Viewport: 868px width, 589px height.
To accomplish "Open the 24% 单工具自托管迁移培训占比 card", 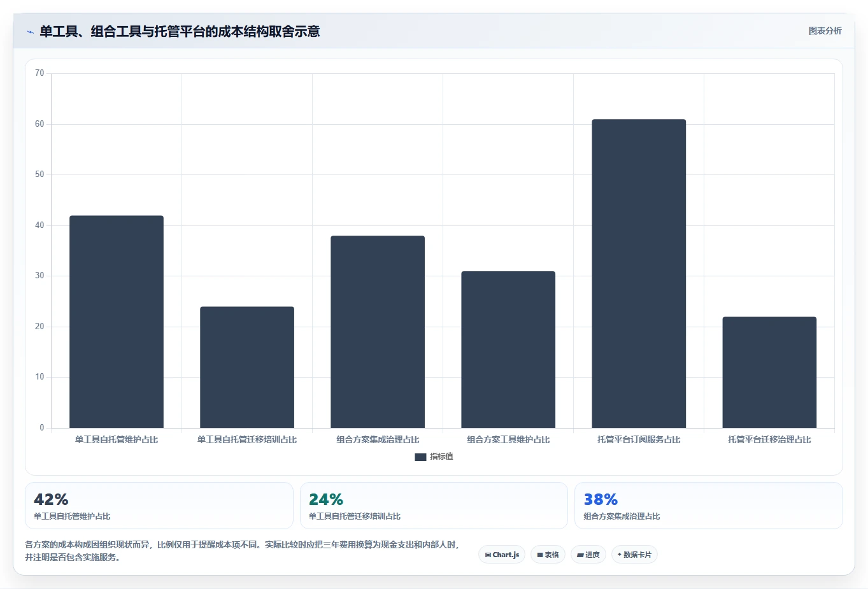I will [434, 506].
